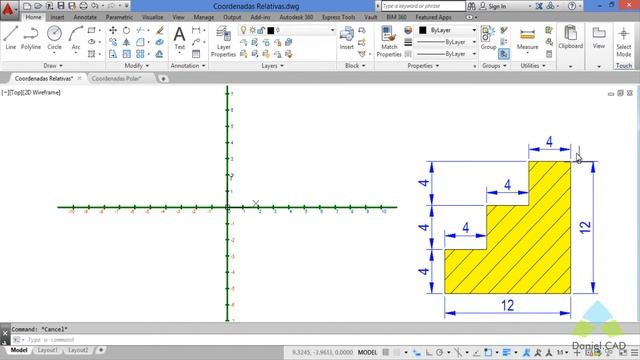Click Match Properties tool
The height and width of the screenshot is (360, 640).
389,41
